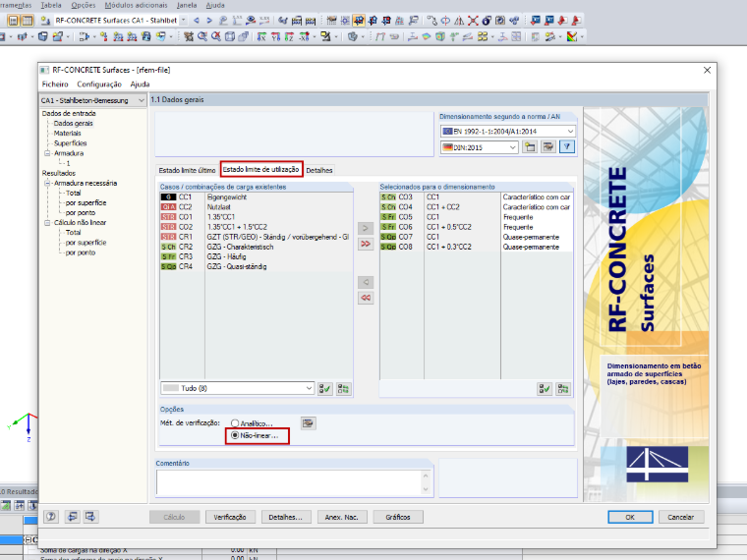Click the view in Y direction icon
Image resolution: width=747 pixels, height=560 pixels.
coord(275,36)
